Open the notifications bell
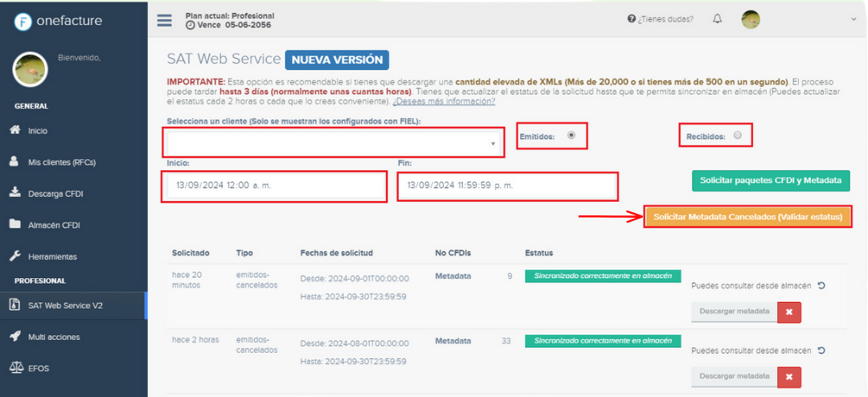 (718, 19)
